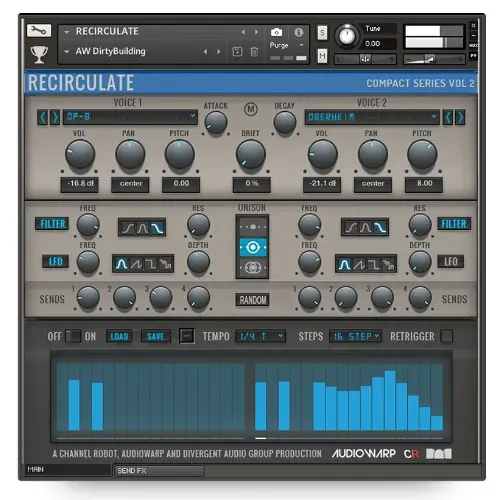The height and width of the screenshot is (500, 500).
Task: Select the bottom unison mode icon
Action: 253,268
